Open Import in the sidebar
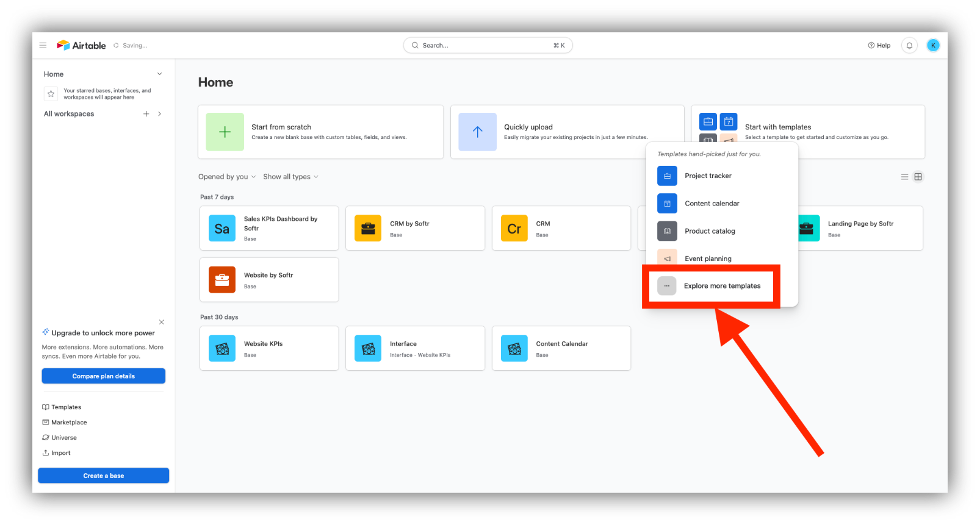The height and width of the screenshot is (525, 980). click(56, 453)
